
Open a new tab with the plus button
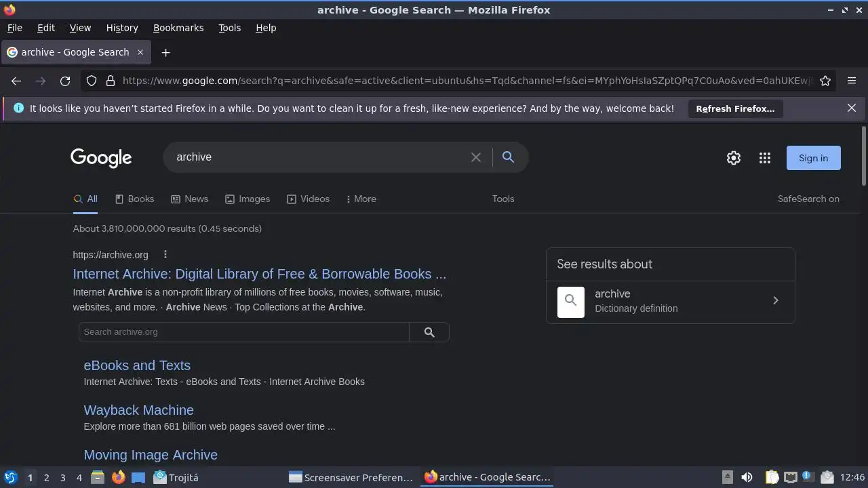coord(165,52)
